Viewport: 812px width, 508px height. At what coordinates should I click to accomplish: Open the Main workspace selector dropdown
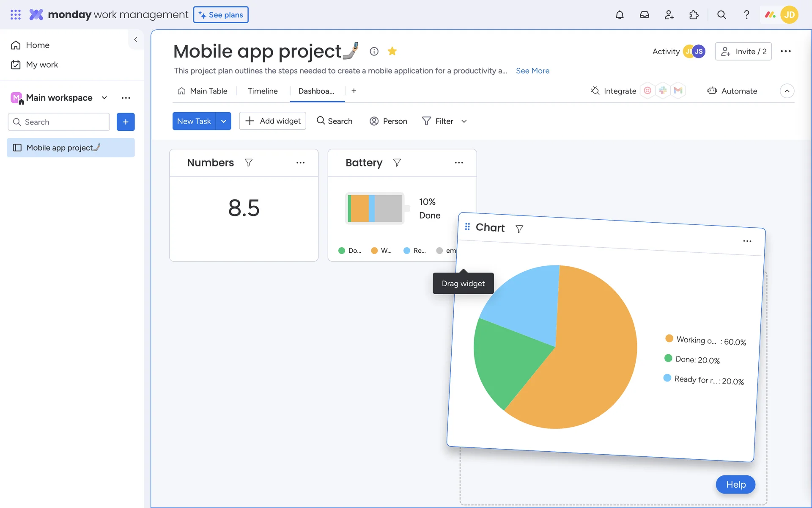coord(104,98)
